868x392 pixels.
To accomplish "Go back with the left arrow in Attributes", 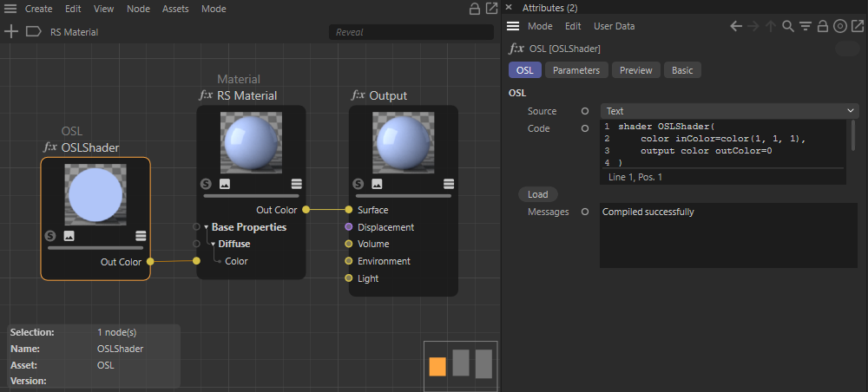I will [x=736, y=26].
